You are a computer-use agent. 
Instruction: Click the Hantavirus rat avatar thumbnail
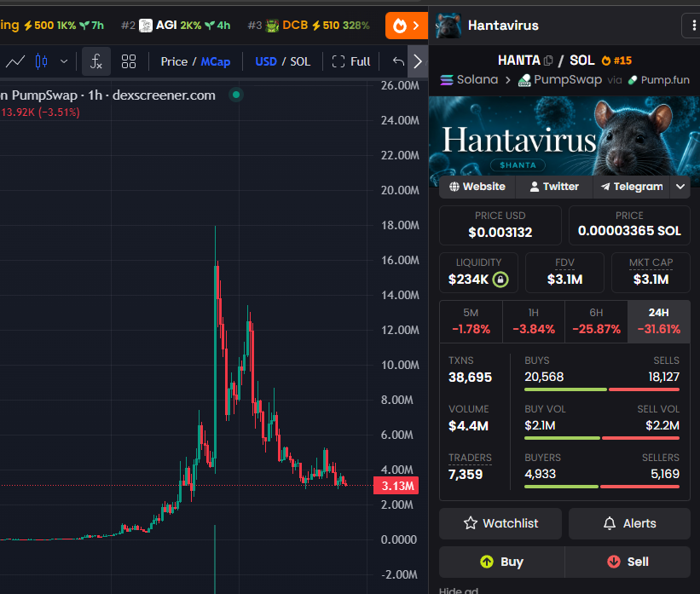click(x=448, y=26)
